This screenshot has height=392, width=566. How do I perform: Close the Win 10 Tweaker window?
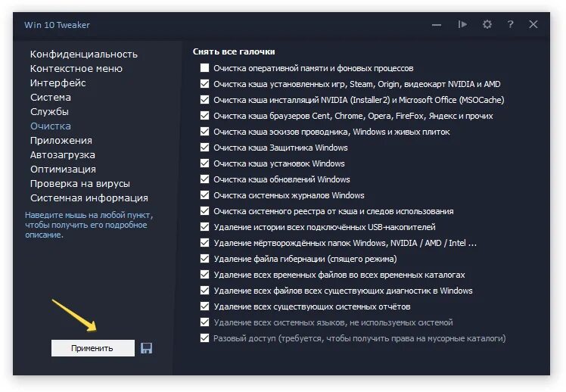pyautogui.click(x=533, y=24)
